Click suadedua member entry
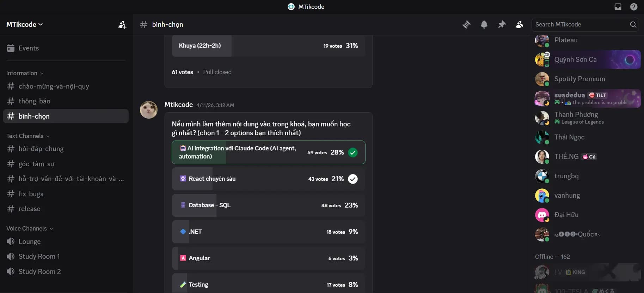 [587, 98]
